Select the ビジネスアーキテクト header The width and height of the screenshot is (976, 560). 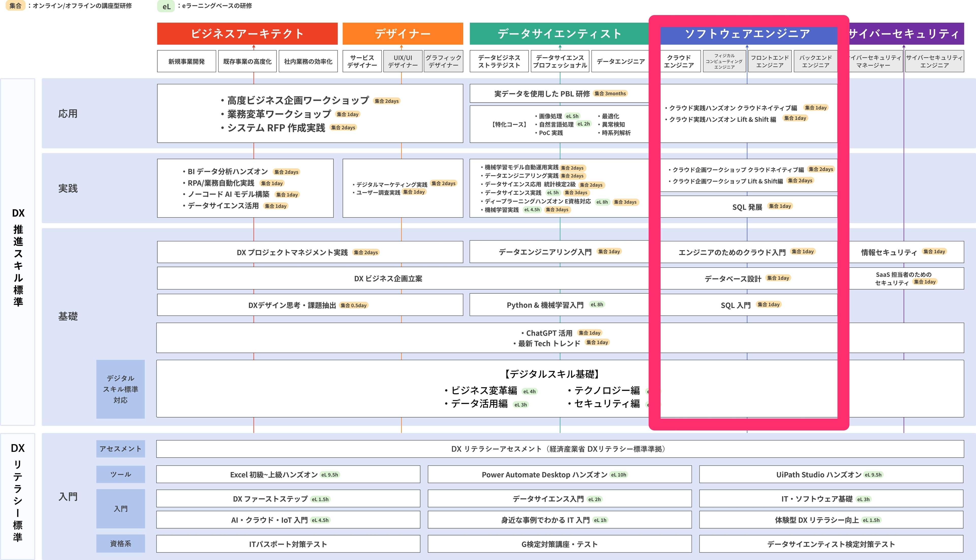(x=247, y=34)
